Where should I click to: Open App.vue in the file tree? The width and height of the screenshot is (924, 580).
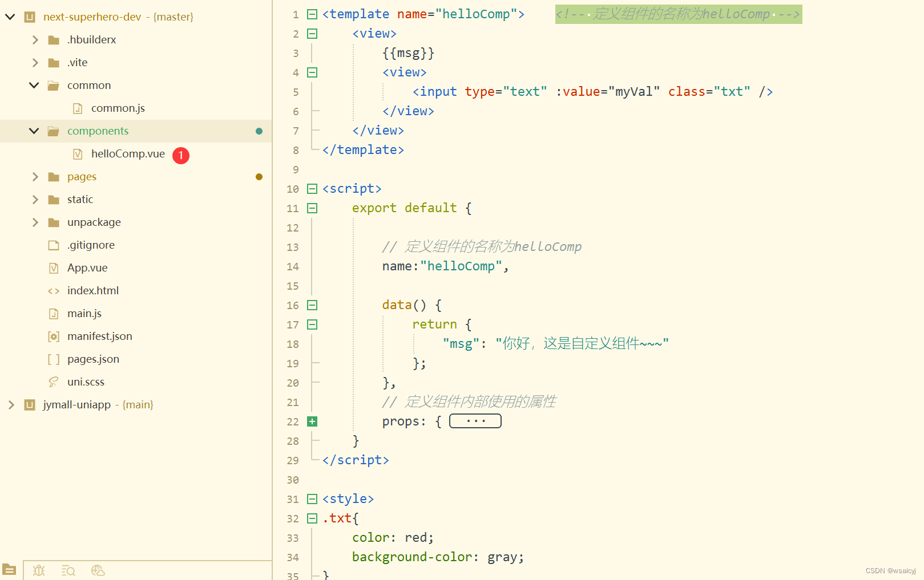[x=87, y=268]
